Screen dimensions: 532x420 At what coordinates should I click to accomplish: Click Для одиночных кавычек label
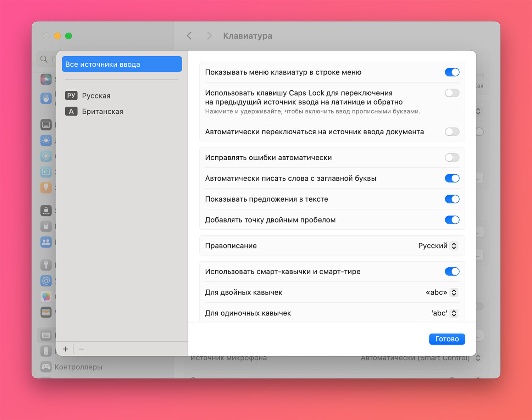pyautogui.click(x=248, y=313)
